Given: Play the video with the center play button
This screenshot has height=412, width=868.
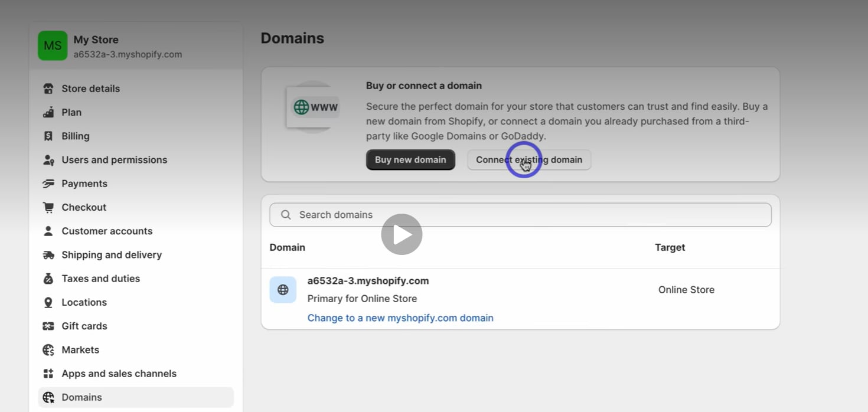Looking at the screenshot, I should point(402,234).
